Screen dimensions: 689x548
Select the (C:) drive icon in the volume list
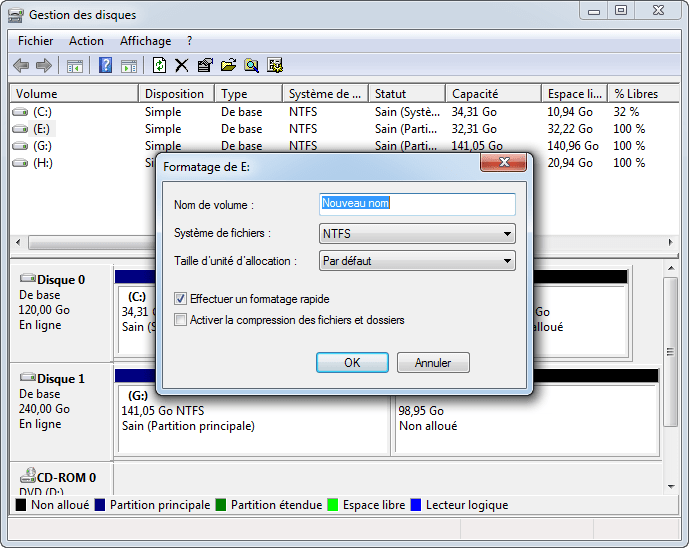pos(20,112)
